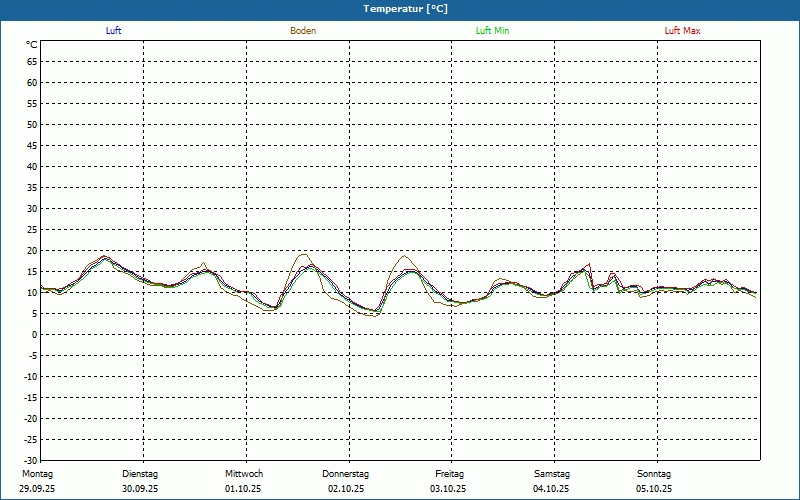Click the date 05.10.25
800x500 pixels.
654,489
